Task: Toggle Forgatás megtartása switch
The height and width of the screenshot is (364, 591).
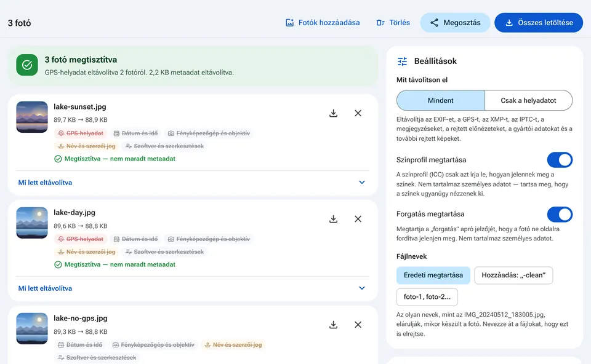Action: pos(560,214)
